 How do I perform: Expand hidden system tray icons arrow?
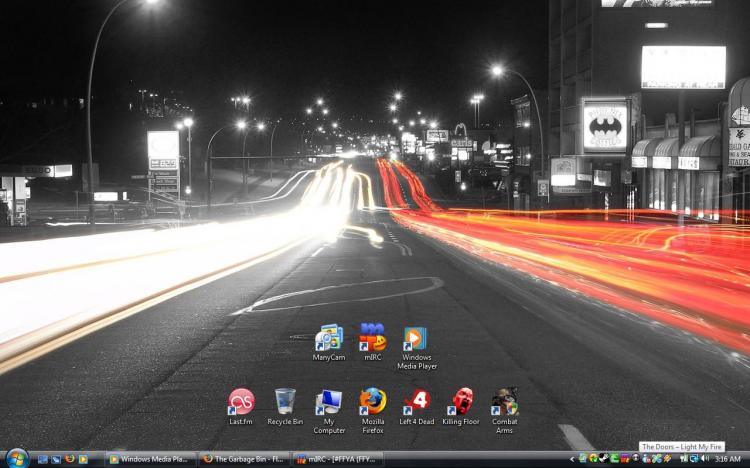click(572, 459)
